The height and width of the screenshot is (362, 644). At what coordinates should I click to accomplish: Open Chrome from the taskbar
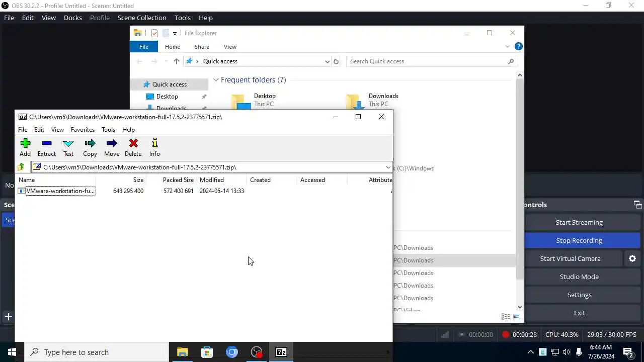(232, 352)
